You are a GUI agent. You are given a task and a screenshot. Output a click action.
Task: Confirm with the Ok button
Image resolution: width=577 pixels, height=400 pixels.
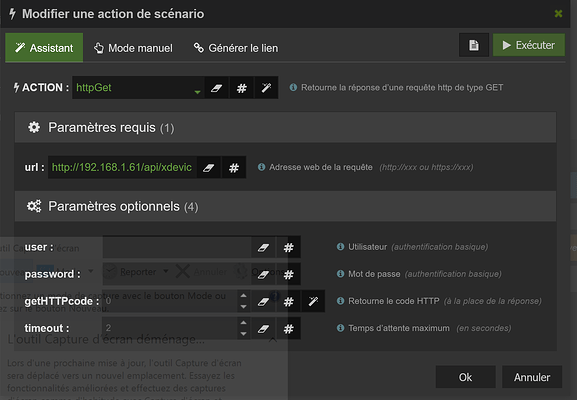point(466,377)
